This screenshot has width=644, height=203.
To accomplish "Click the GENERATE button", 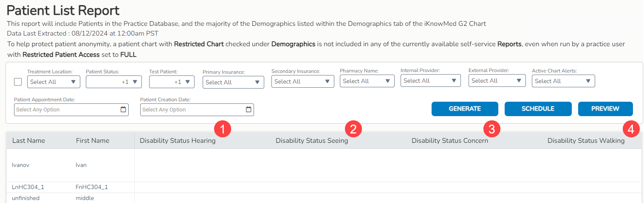I will [465, 109].
